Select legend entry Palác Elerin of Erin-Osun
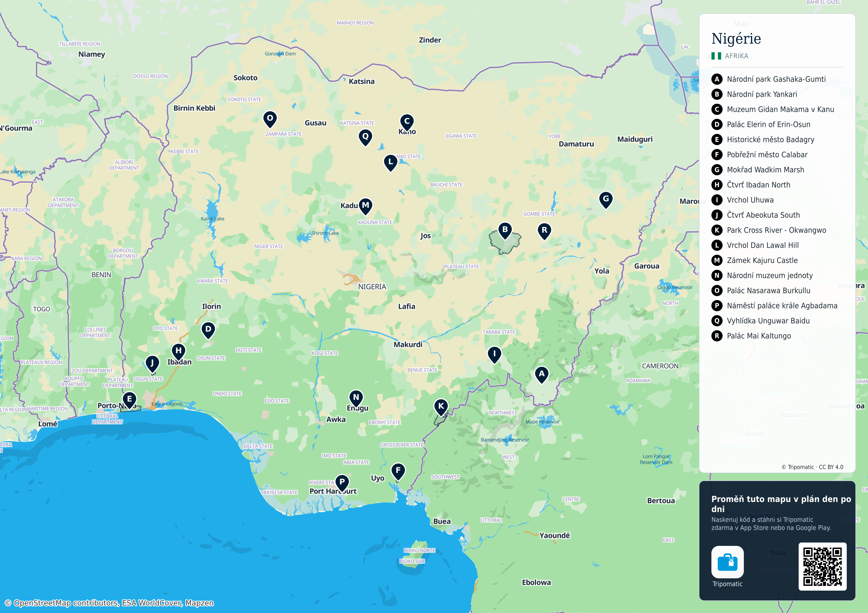The height and width of the screenshot is (613, 868). [x=768, y=124]
